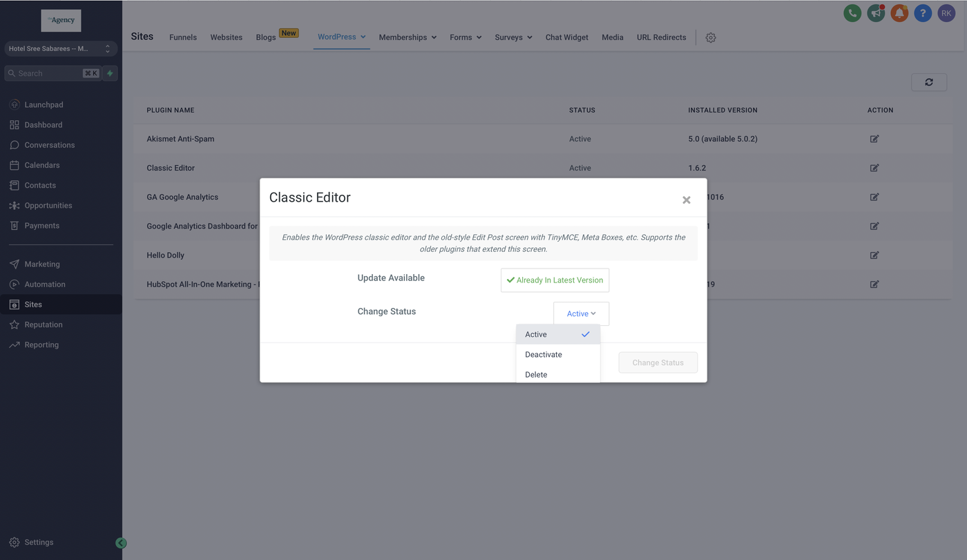
Task: Toggle the Active status dropdown
Action: click(581, 313)
